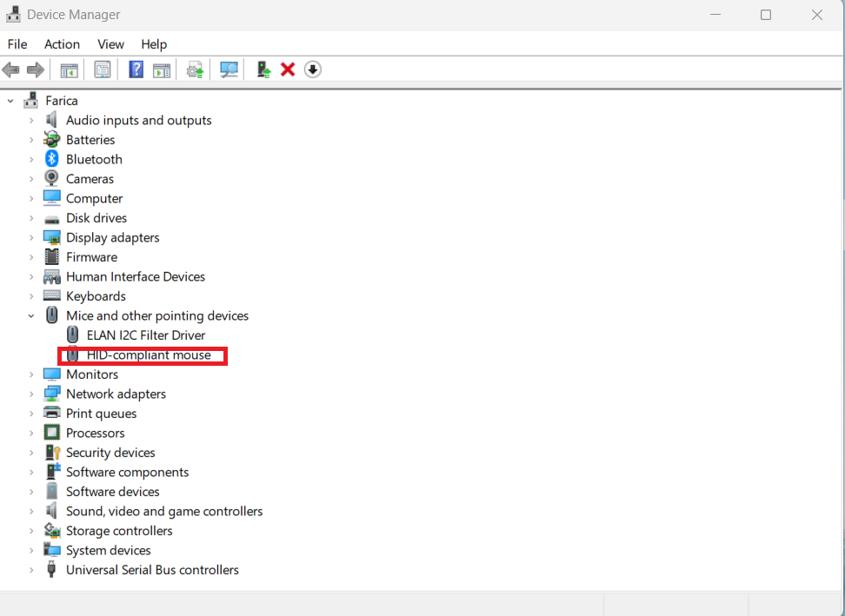845x616 pixels.
Task: Open the Action menu
Action: [x=62, y=44]
